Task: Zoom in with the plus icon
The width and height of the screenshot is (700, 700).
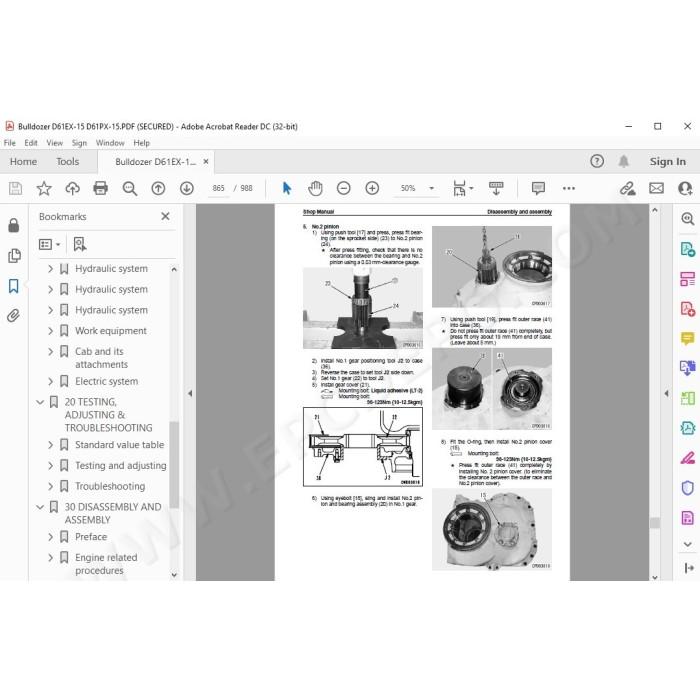Action: point(372,188)
